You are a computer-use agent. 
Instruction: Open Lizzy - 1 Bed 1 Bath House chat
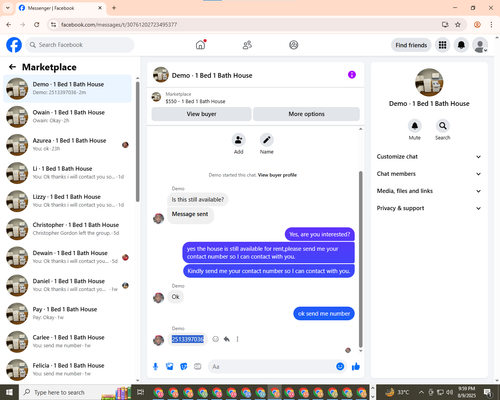[68, 201]
